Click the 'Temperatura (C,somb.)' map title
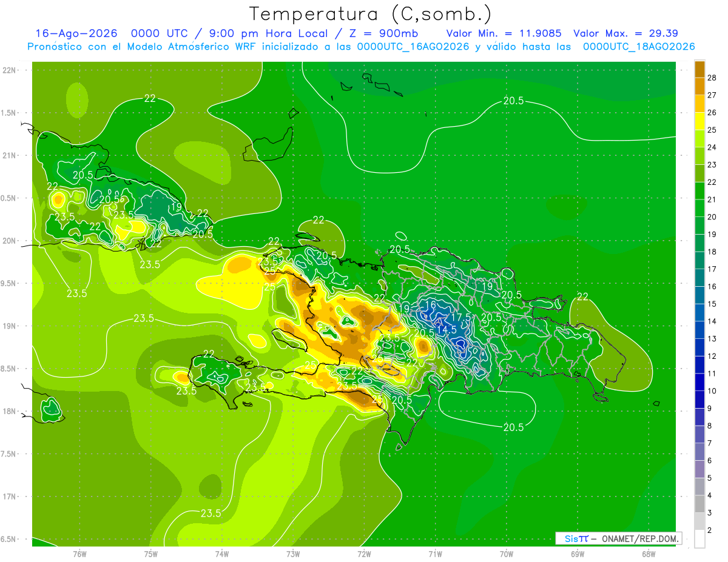728x562 pixels. [x=371, y=14]
